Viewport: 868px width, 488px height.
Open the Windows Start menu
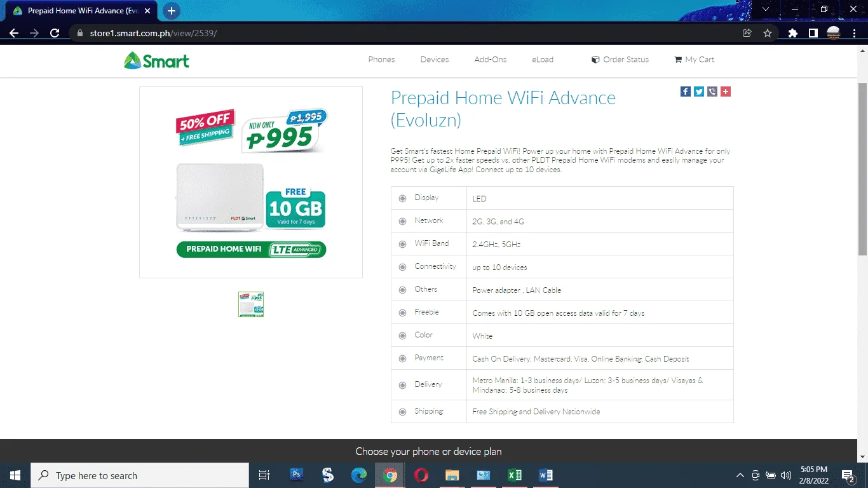pos(15,475)
